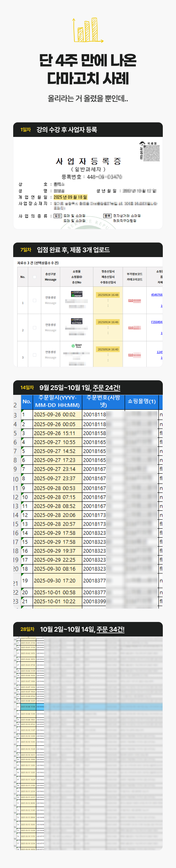Click the 14일차 section header label
Screen dimensions: 176x868
pos(27,388)
